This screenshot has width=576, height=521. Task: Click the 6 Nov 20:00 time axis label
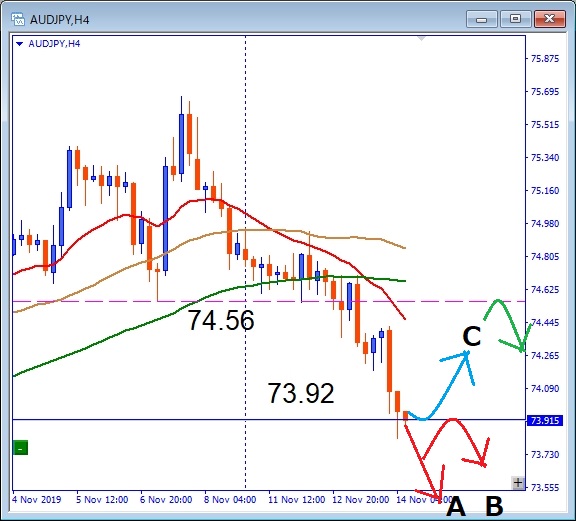tap(166, 500)
